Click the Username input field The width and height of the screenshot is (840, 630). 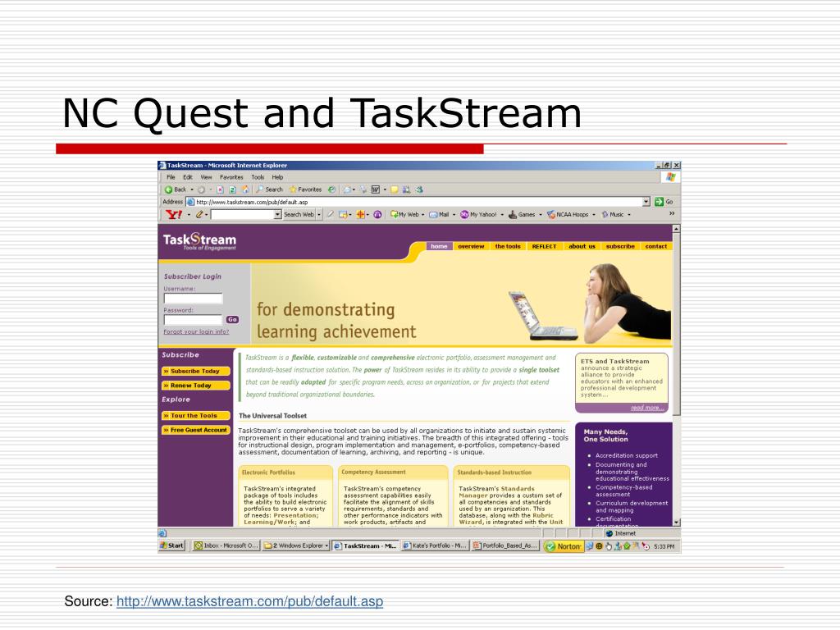click(x=193, y=299)
